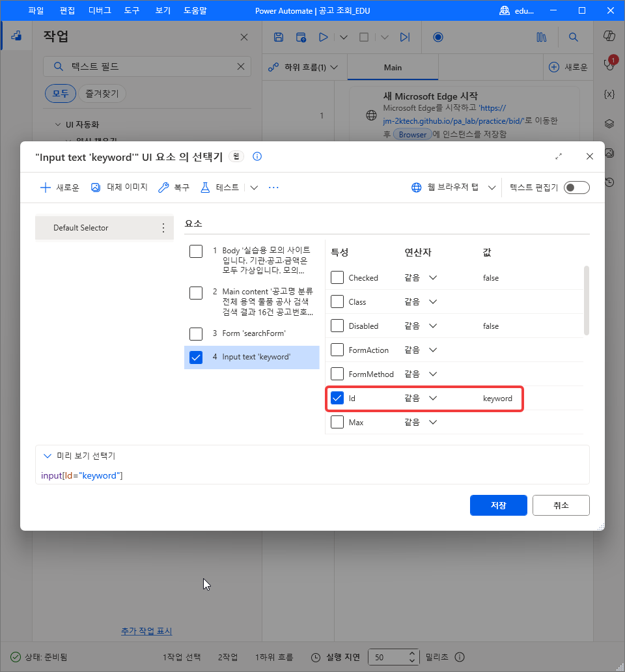This screenshot has width=625, height=672.
Task: Enable the FormAction attribute checkbox
Action: click(337, 350)
